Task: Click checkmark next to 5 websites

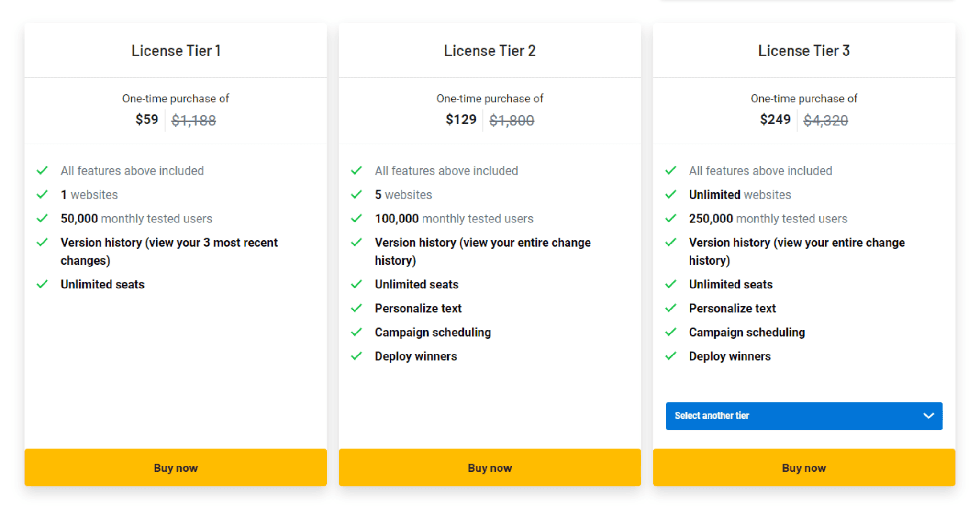Action: [356, 194]
